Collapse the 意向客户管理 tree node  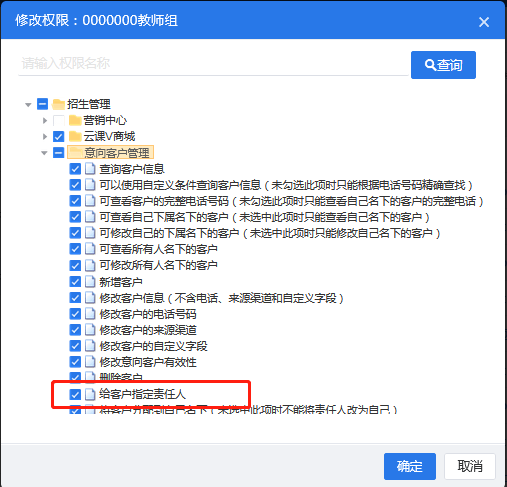click(x=44, y=153)
